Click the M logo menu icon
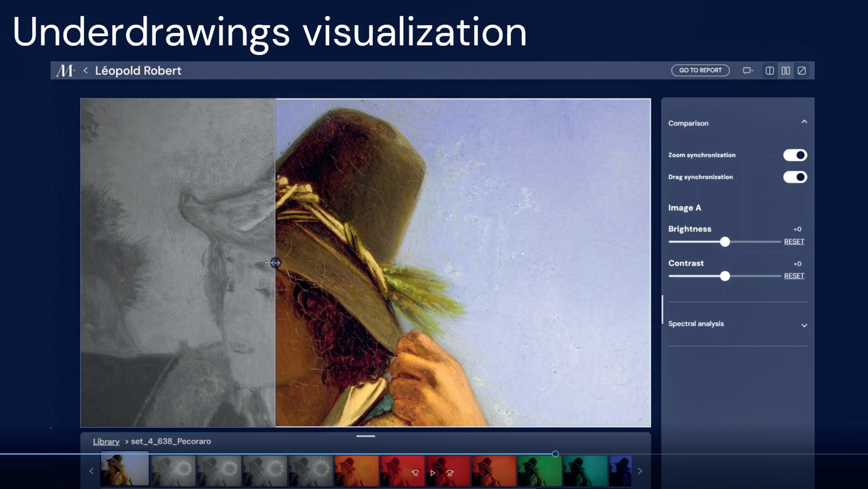 coord(65,71)
